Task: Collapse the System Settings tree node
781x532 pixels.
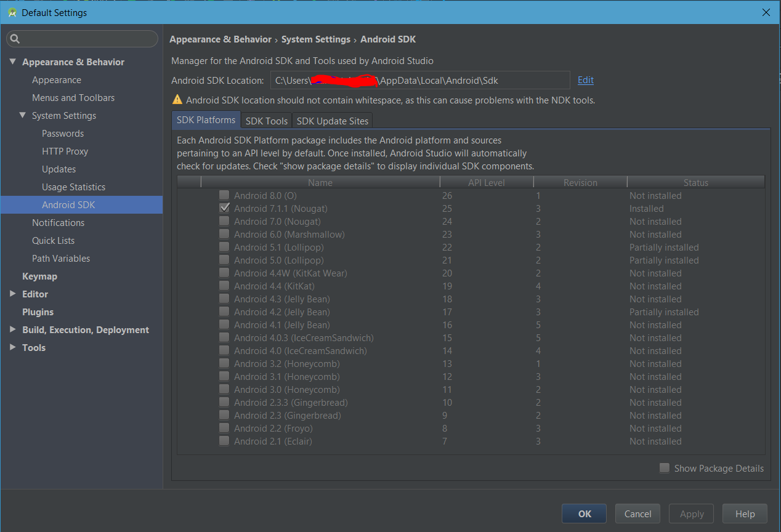Action: 23,115
